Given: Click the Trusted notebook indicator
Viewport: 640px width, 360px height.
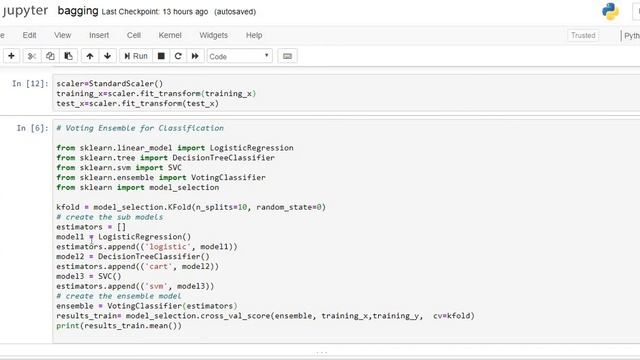Looking at the screenshot, I should [583, 36].
